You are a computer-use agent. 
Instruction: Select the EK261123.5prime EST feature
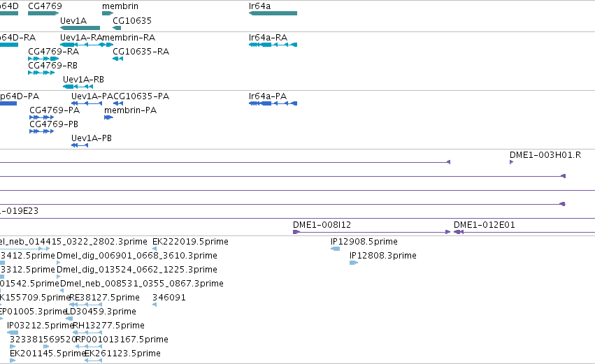(93, 361)
